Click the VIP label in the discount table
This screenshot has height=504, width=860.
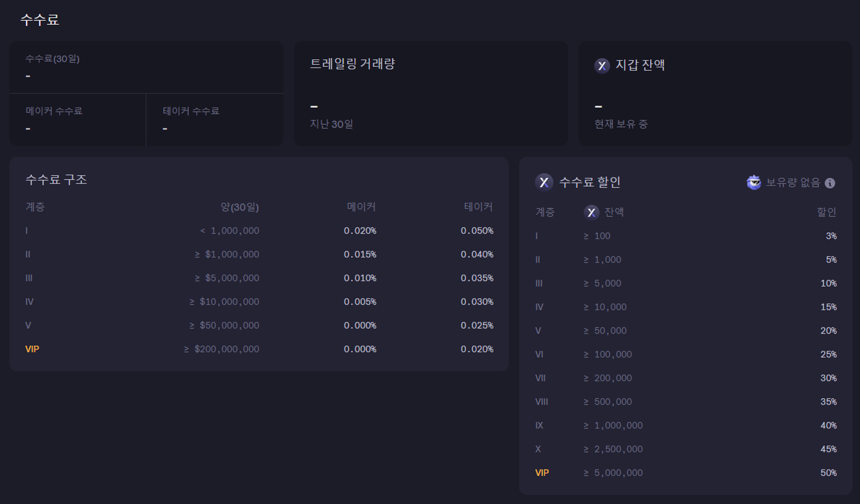[x=542, y=472]
